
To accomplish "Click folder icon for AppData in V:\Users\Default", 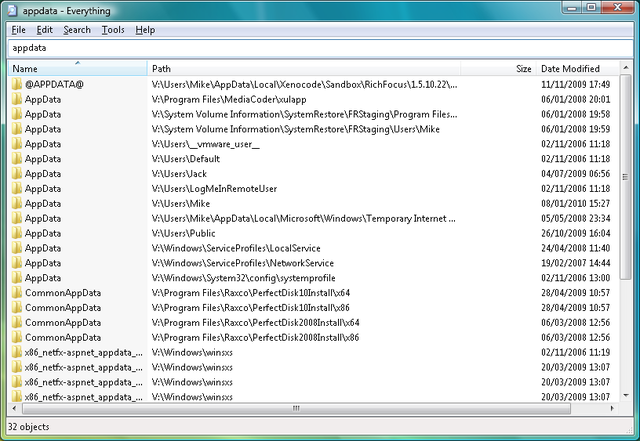I will tap(17, 159).
